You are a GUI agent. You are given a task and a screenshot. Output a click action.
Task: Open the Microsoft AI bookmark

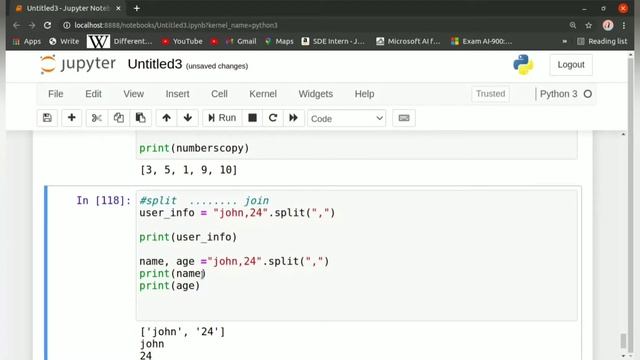(408, 41)
